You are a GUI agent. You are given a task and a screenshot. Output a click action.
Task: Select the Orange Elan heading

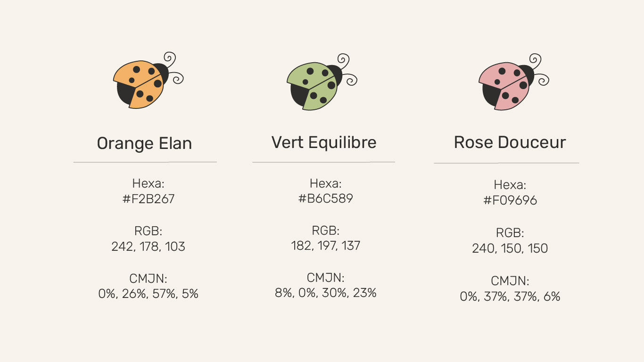click(x=144, y=143)
